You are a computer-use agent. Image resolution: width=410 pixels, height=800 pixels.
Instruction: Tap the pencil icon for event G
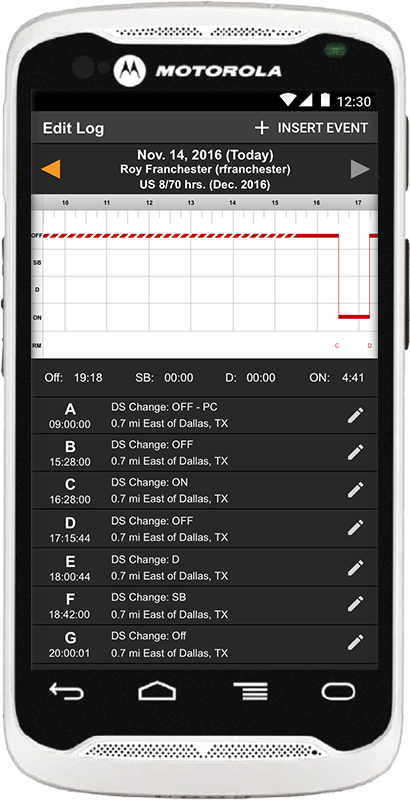pyautogui.click(x=355, y=642)
